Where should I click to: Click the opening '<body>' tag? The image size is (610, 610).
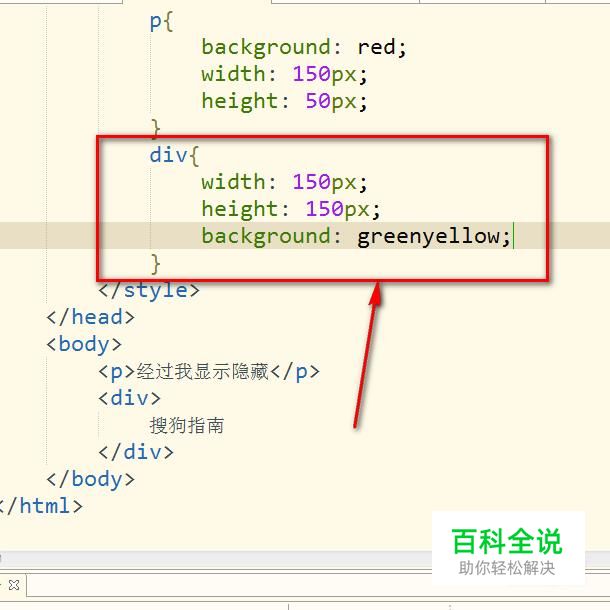coord(84,344)
